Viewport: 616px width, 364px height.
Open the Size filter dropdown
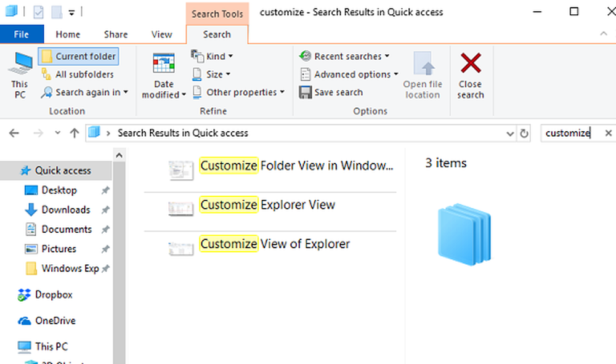coord(211,75)
